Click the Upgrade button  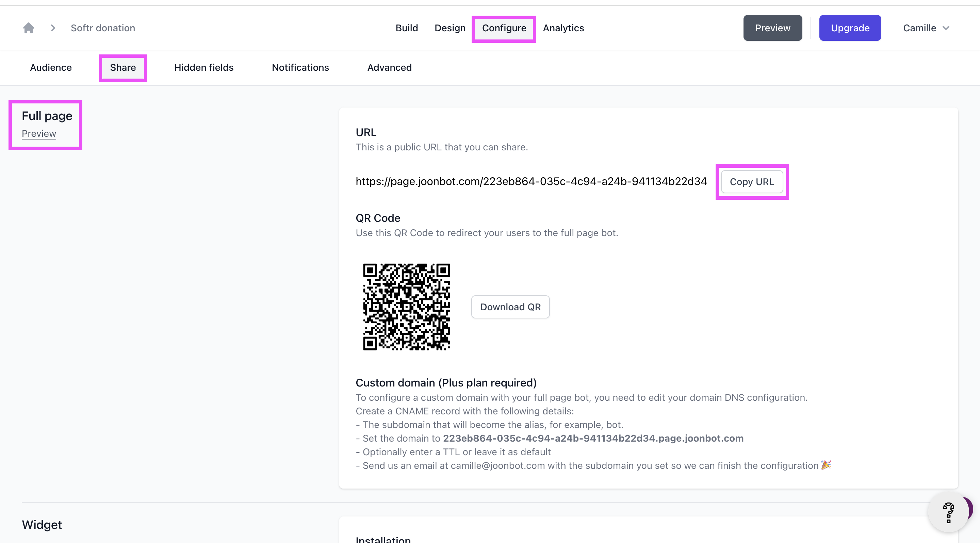850,28
